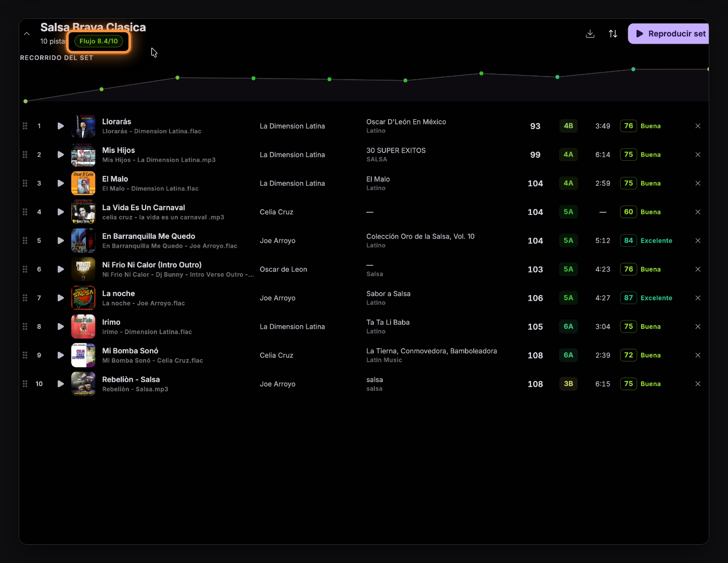Image resolution: width=728 pixels, height=563 pixels.
Task: Play the track Mis Hijos
Action: click(61, 155)
